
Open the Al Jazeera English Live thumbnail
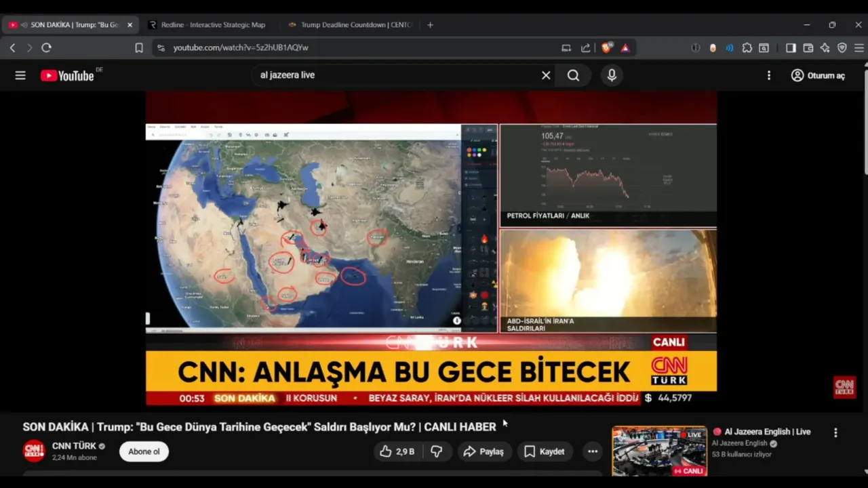click(660, 451)
